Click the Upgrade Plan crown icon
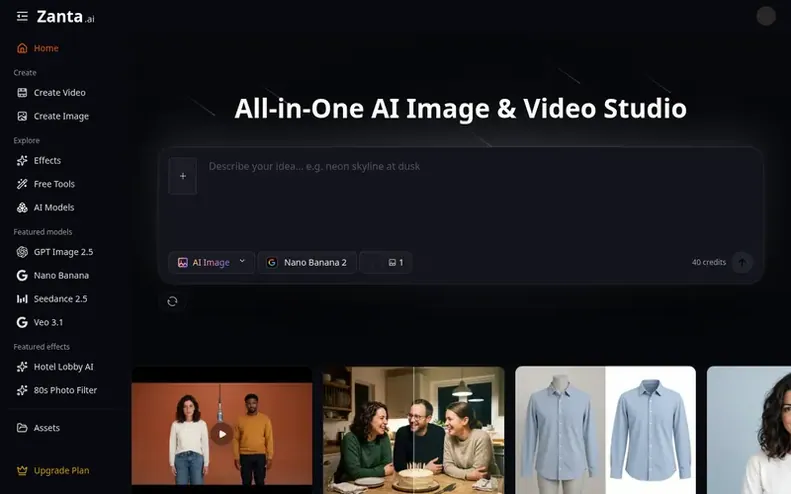The width and height of the screenshot is (791, 494). [x=22, y=470]
